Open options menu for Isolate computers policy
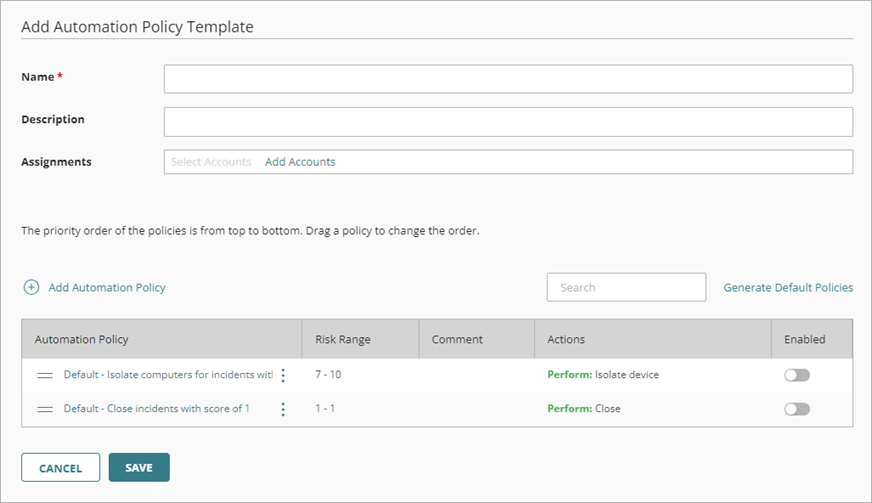Viewport: 872px width, 503px height. point(283,375)
